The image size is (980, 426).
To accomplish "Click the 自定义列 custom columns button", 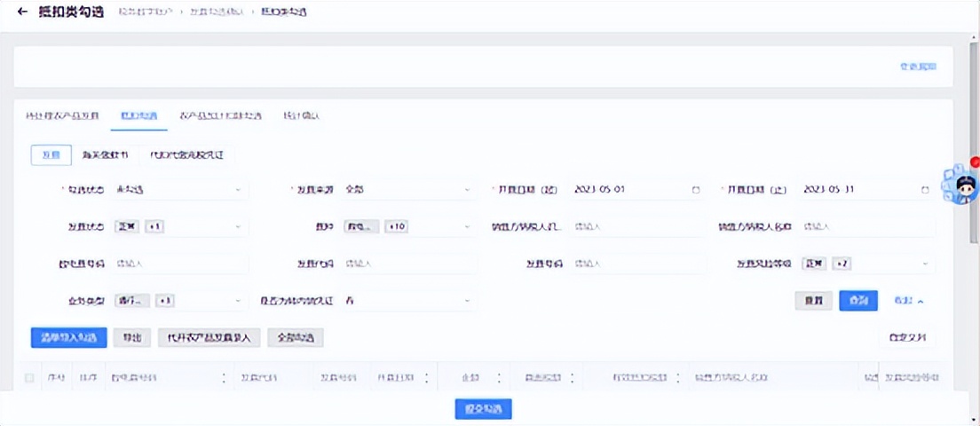I will pyautogui.click(x=907, y=338).
